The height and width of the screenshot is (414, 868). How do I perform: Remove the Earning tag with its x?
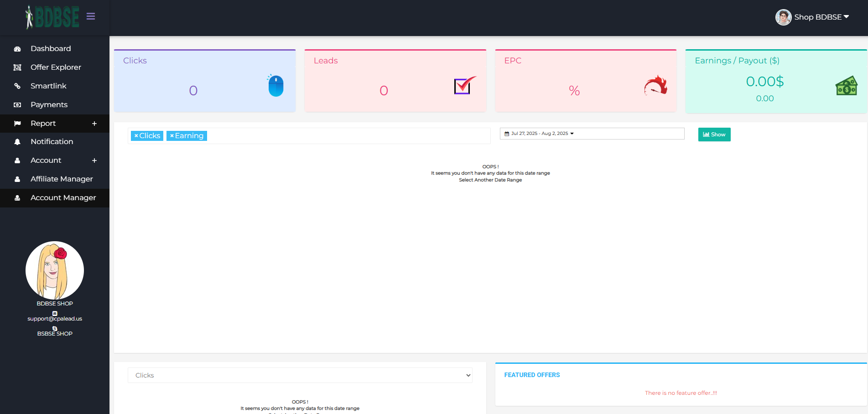coord(172,136)
